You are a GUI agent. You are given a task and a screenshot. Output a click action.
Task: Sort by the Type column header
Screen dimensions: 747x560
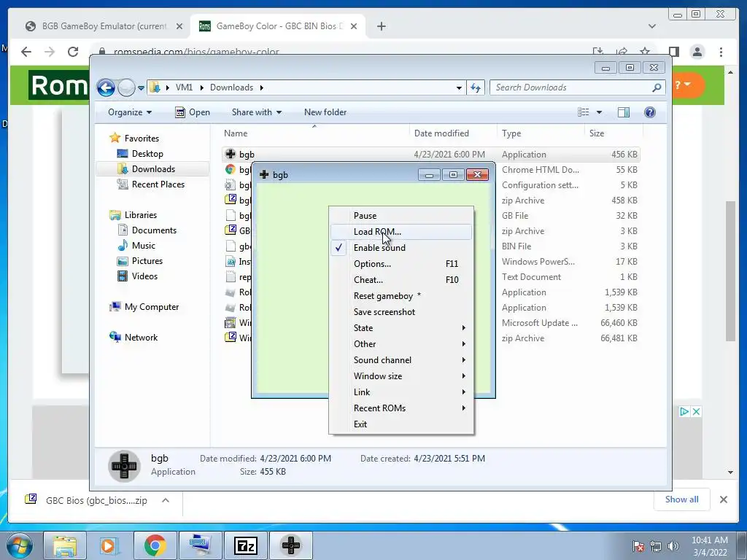[x=541, y=133]
